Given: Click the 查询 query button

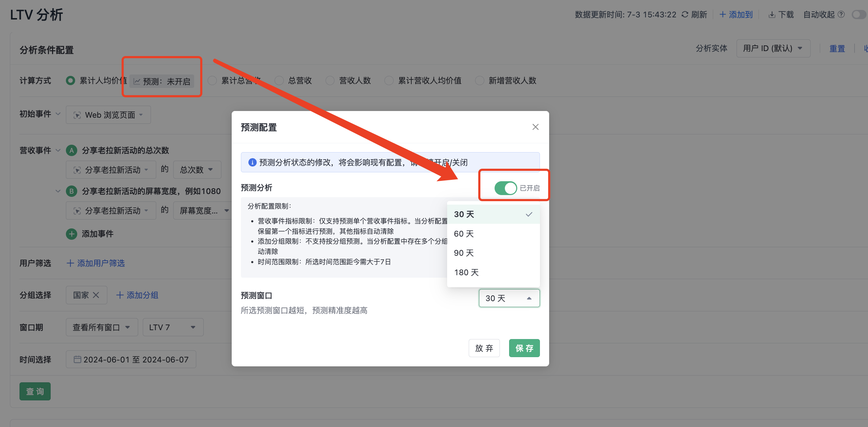Looking at the screenshot, I should 35,391.
